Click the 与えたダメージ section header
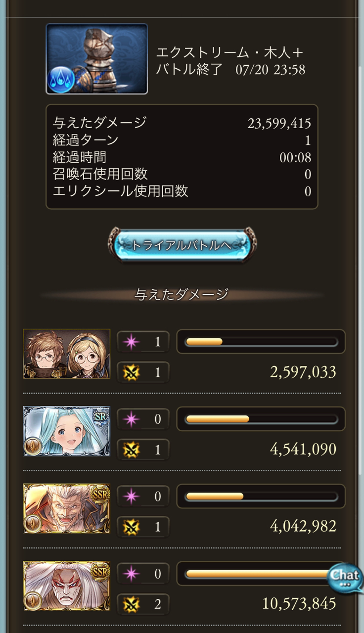Screen dimensions: 364x633 182,295
